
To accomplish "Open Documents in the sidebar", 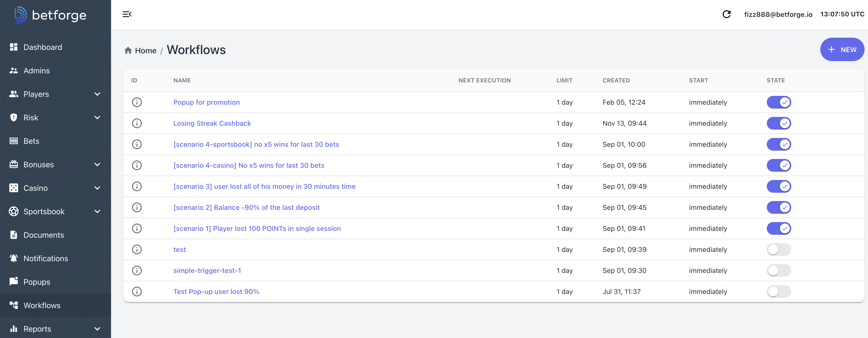I will (x=55, y=235).
